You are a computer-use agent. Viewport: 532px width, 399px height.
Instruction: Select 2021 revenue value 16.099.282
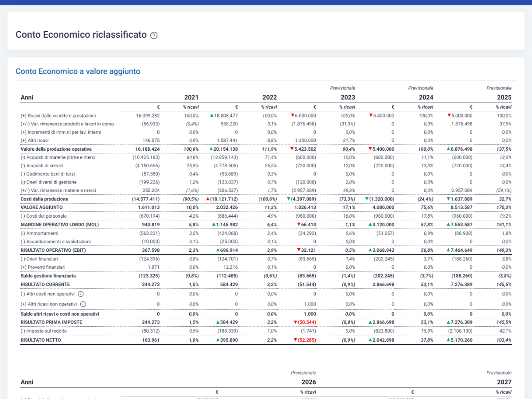tap(148, 115)
